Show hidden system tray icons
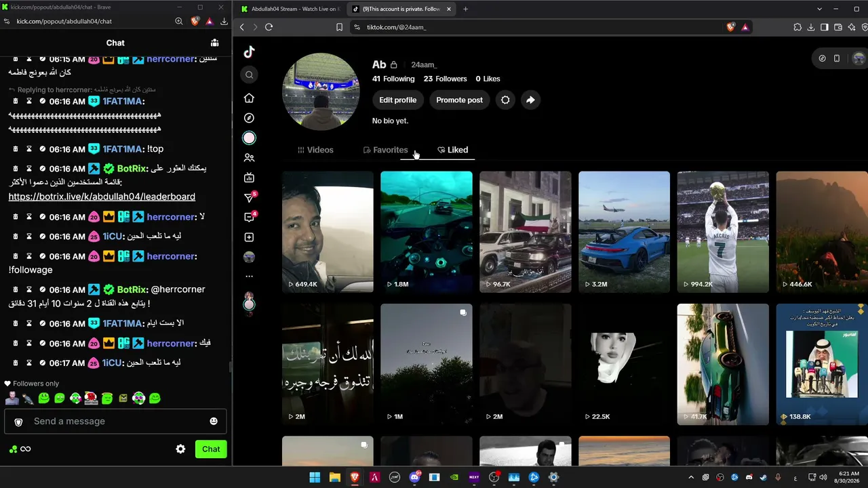The width and height of the screenshot is (868, 488). (691, 477)
